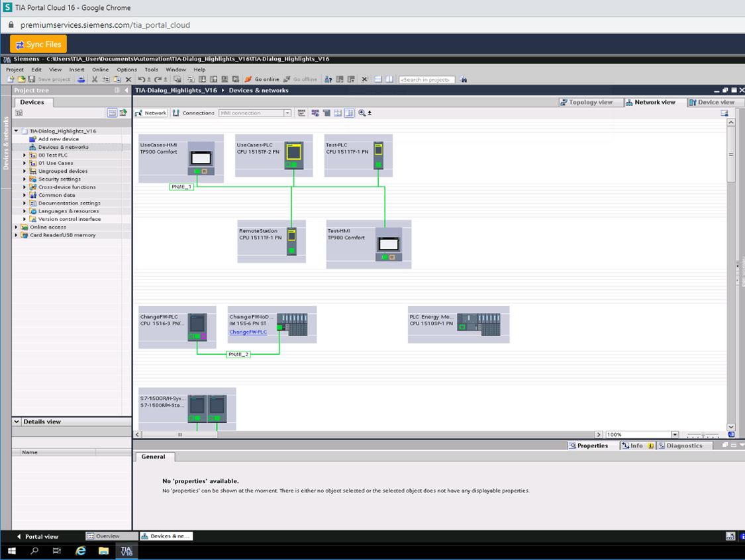This screenshot has height=560, width=745.
Task: Click the Undo arrow icon
Action: coord(141,79)
